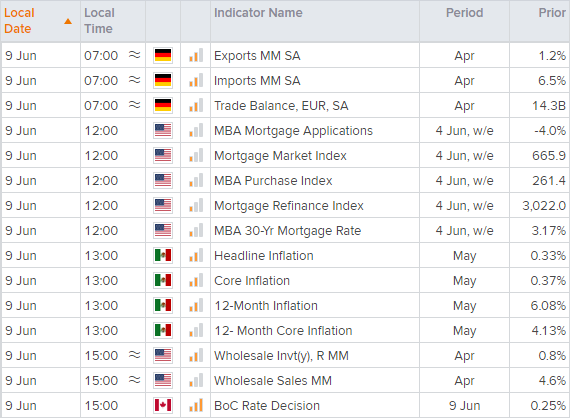
Task: Click German flag on Exports MM SA row
Action: click(162, 56)
